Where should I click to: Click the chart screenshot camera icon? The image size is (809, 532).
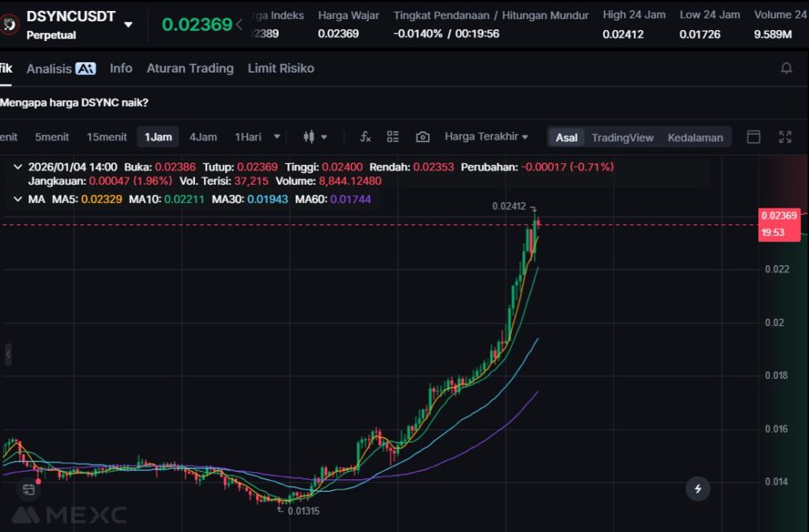click(x=423, y=137)
